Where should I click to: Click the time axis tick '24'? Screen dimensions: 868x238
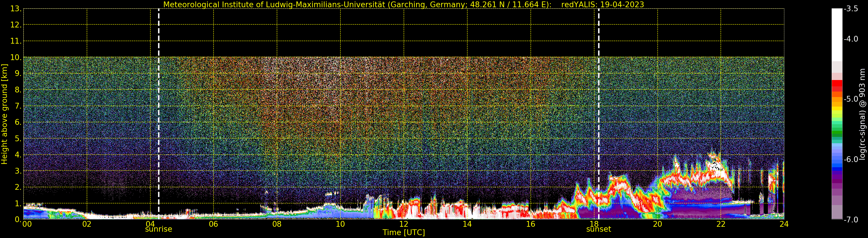click(x=784, y=224)
